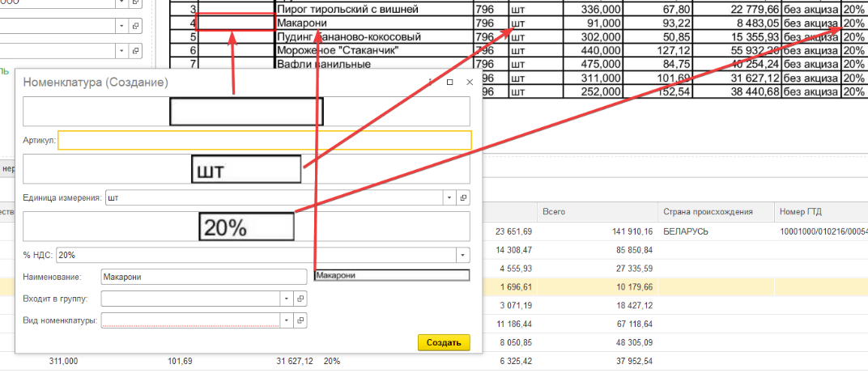Select the cell with value 11 186,44

pos(513,324)
